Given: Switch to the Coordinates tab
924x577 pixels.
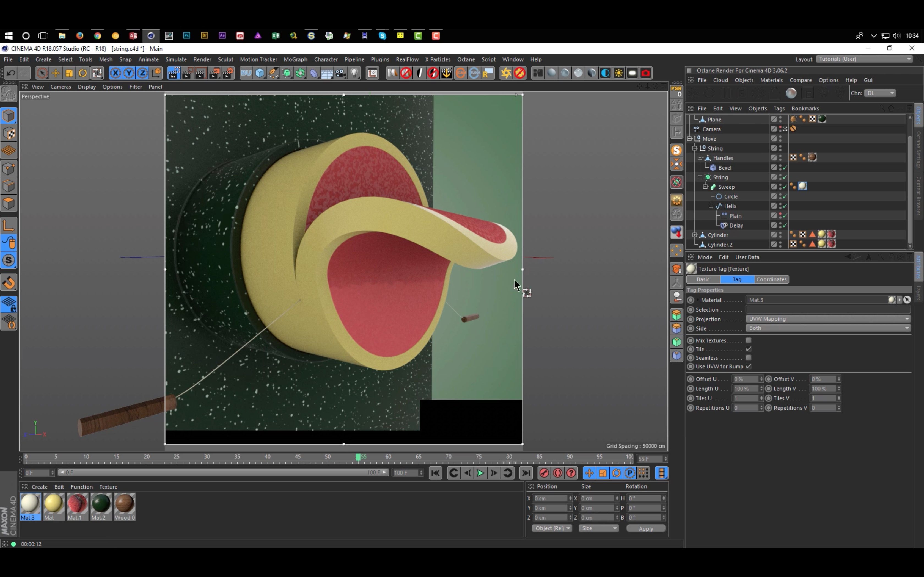Looking at the screenshot, I should (x=771, y=279).
